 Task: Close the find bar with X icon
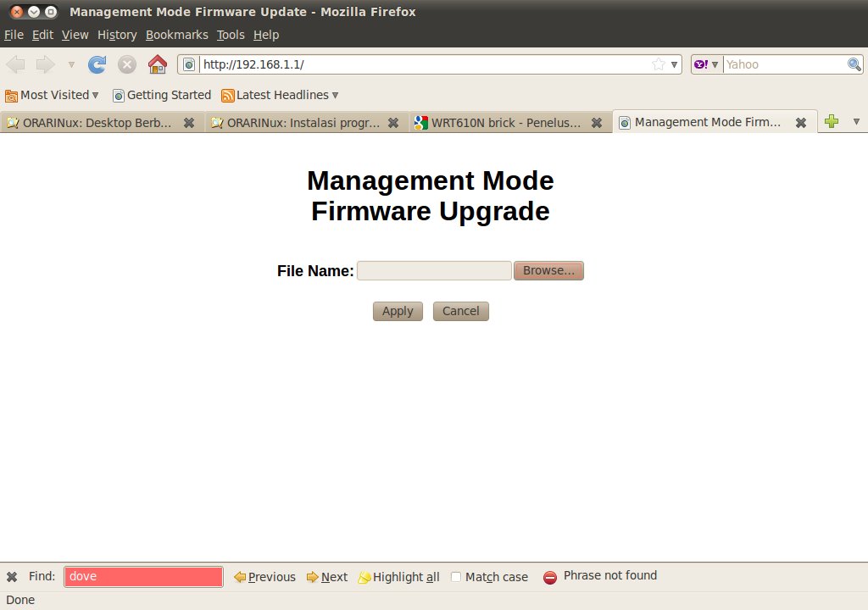(x=12, y=577)
